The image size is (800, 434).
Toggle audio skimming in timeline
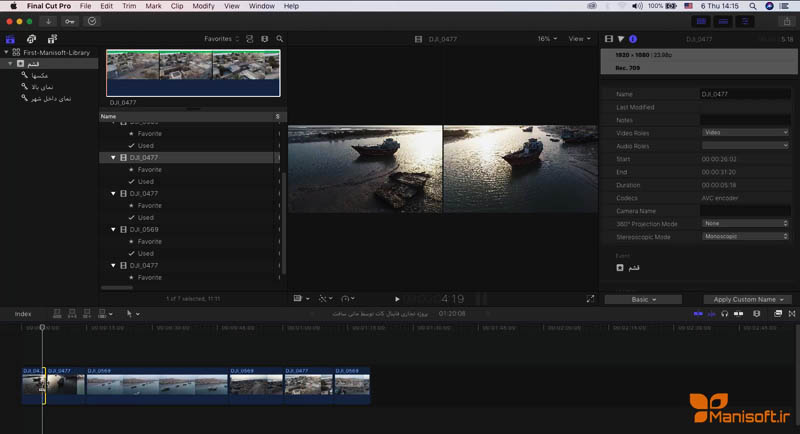[711, 314]
